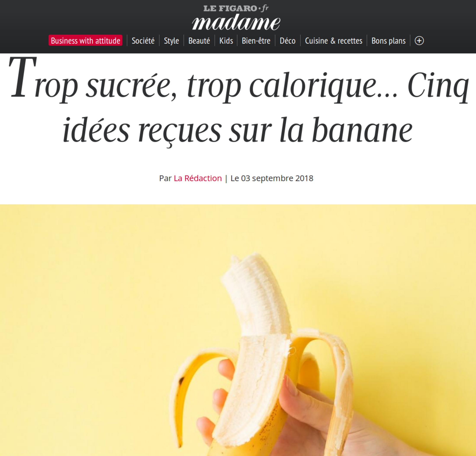Click the large drop-cap T in the headline
This screenshot has height=456, width=476.
[22, 77]
